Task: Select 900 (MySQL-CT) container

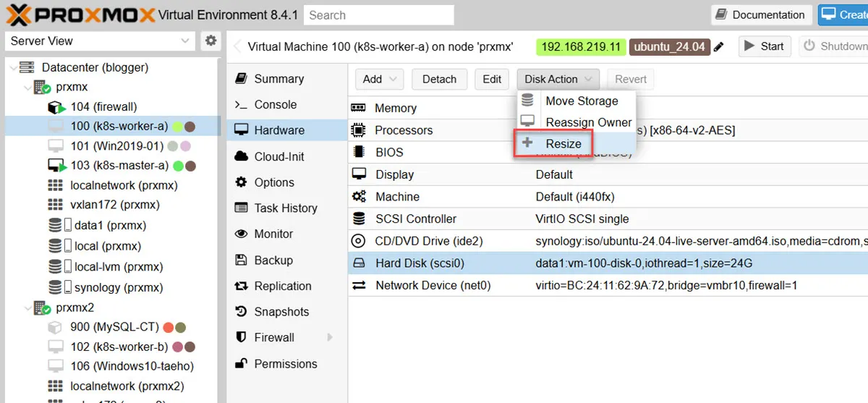Action: coord(114,327)
